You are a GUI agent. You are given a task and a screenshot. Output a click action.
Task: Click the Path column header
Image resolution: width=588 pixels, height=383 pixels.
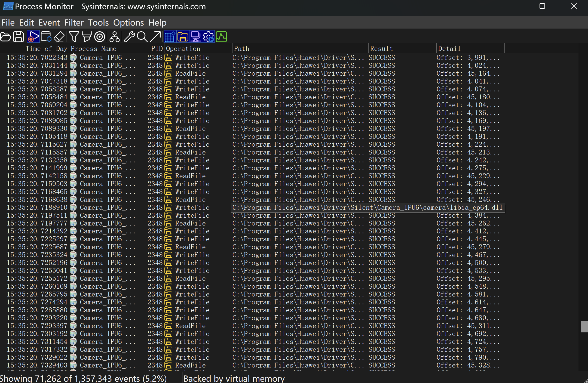tap(300, 48)
